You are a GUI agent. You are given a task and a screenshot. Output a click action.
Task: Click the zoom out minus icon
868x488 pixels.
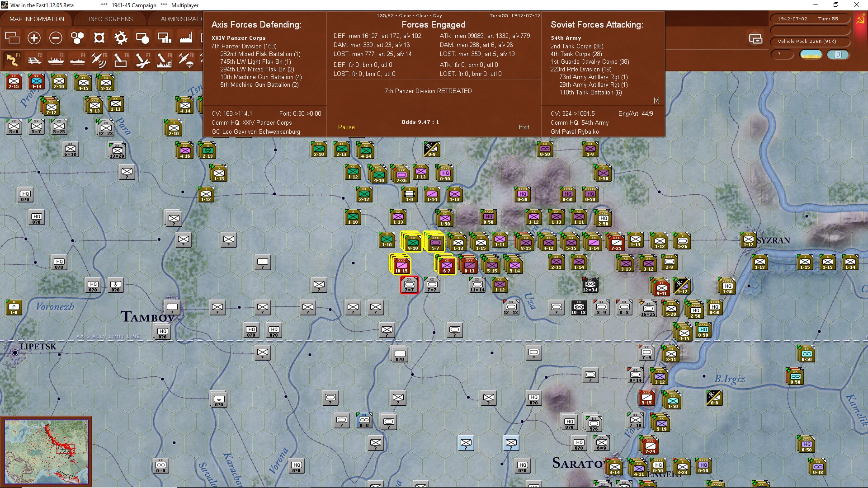tap(56, 38)
